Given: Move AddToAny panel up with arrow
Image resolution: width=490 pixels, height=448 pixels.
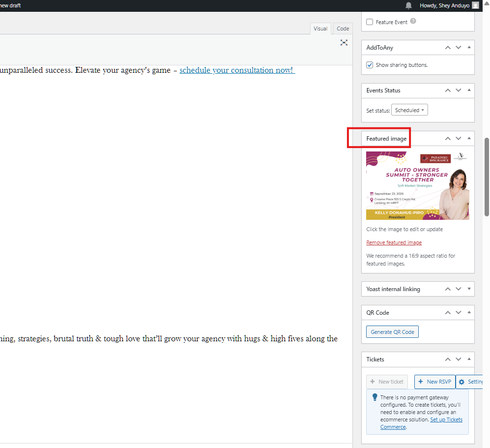Looking at the screenshot, I should tap(448, 48).
